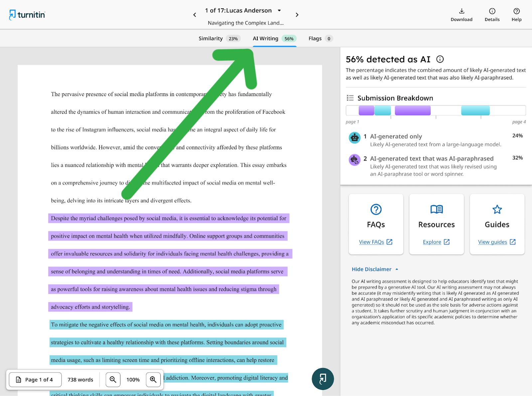Open the Page 1 of 4 page selector
532x396 pixels.
pos(35,379)
